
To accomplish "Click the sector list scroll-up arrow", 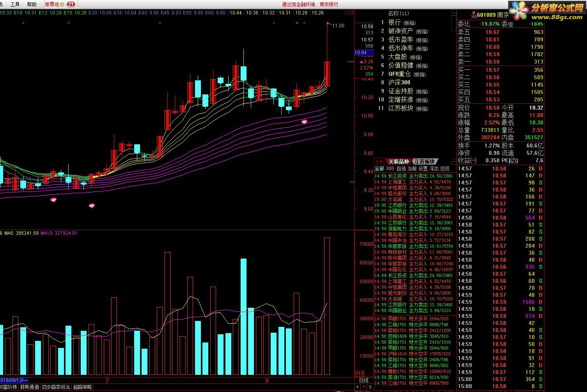I will [x=454, y=12].
